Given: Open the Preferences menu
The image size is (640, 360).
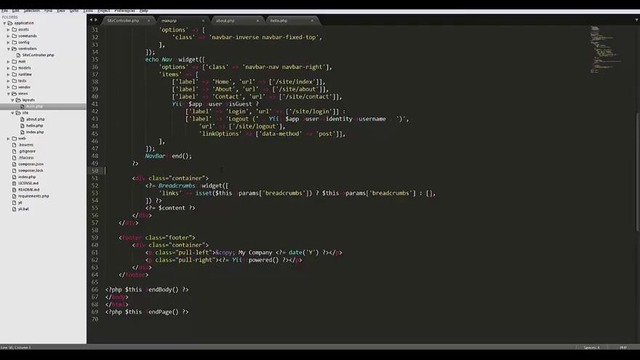Looking at the screenshot, I should click(124, 11).
